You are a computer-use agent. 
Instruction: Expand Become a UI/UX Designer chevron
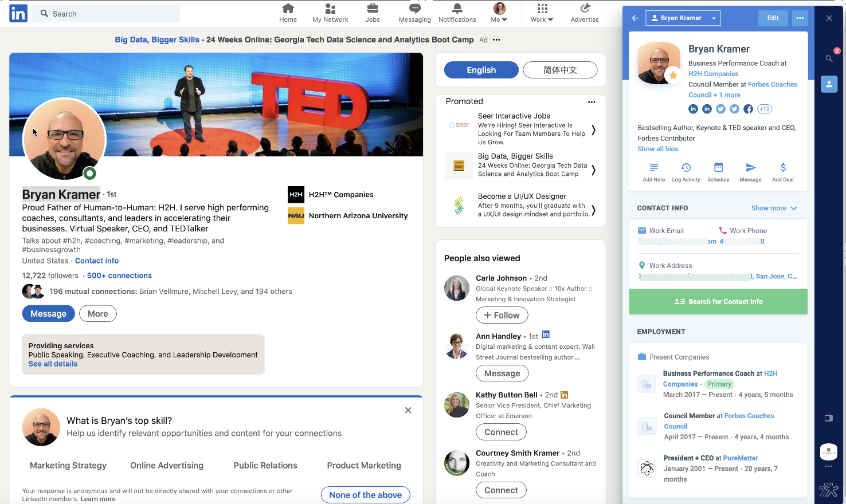tap(593, 210)
